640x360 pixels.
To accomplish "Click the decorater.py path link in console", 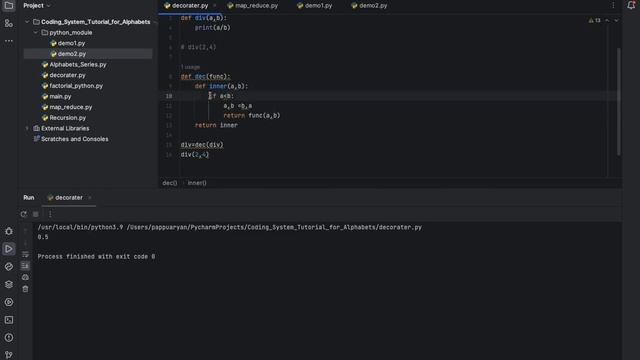I will (x=274, y=227).
